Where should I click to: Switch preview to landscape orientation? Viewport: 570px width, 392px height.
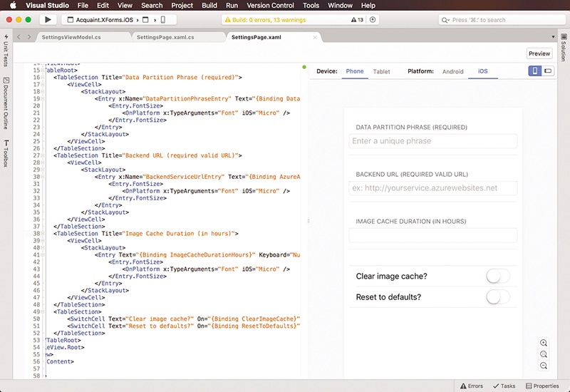coord(548,71)
